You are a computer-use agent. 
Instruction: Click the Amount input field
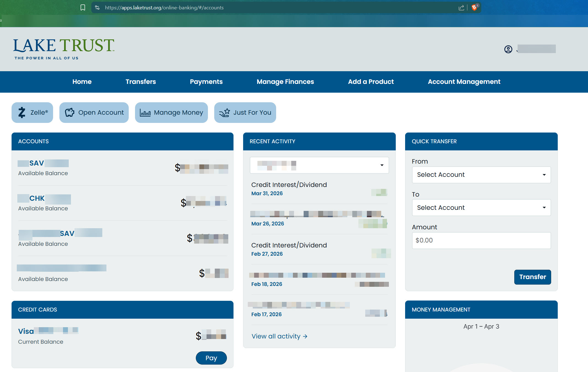pos(481,241)
